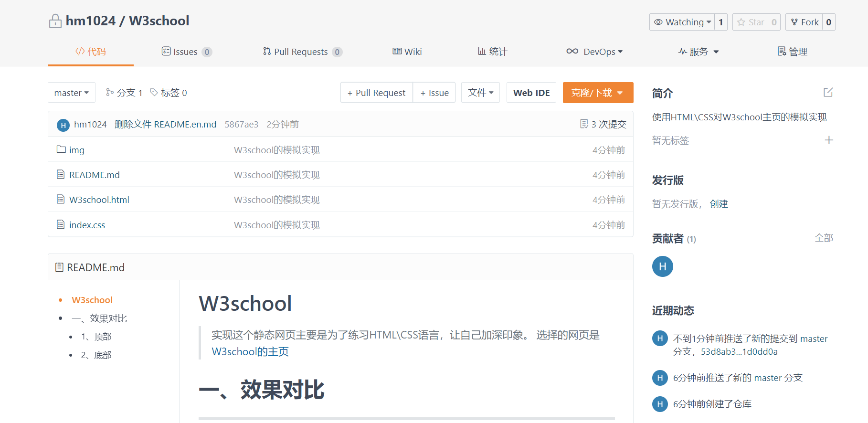Open the index.css file

(x=87, y=225)
